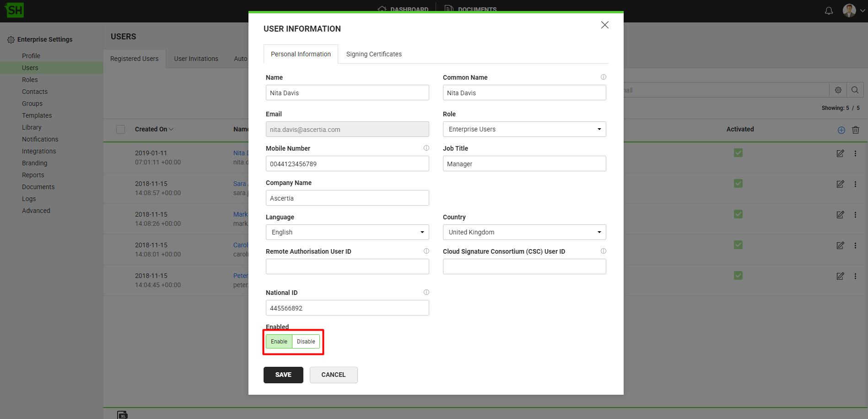Open the user avatar menu
The image size is (868, 419).
pyautogui.click(x=853, y=11)
